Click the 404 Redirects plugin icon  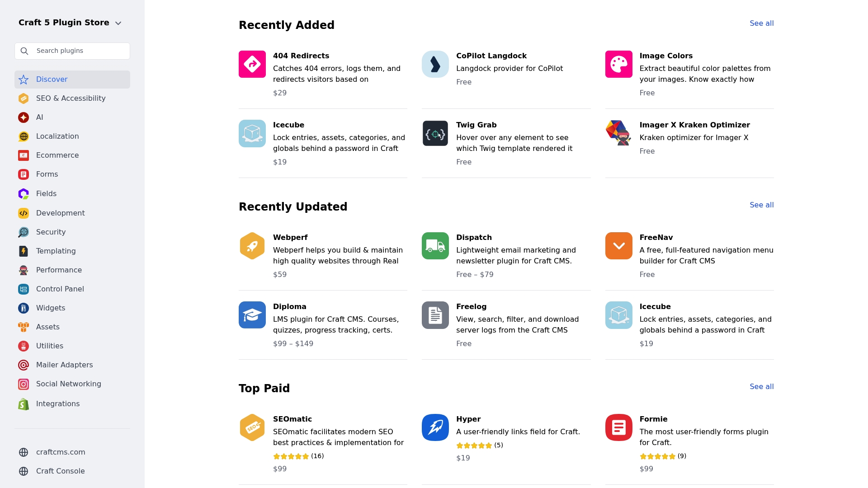coord(252,64)
